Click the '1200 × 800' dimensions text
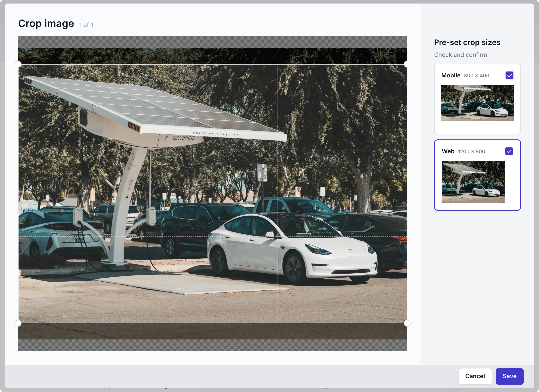The image size is (539, 392). tap(471, 151)
